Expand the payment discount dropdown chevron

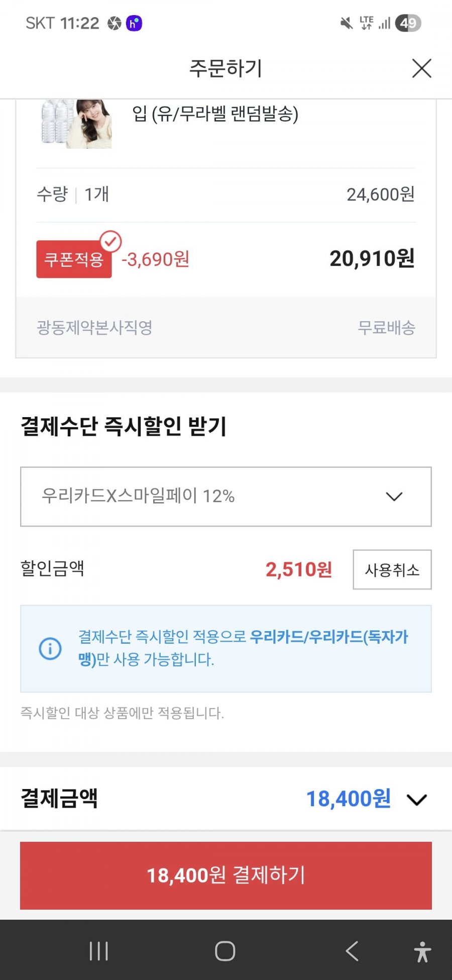pos(394,497)
